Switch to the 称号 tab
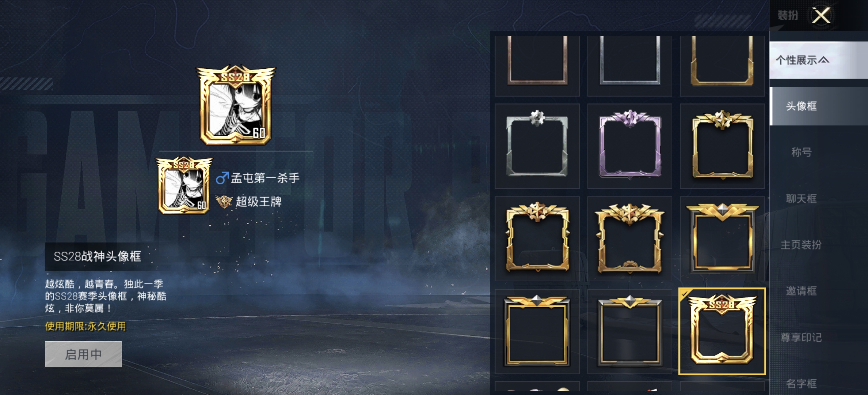The width and height of the screenshot is (868, 395). click(802, 152)
